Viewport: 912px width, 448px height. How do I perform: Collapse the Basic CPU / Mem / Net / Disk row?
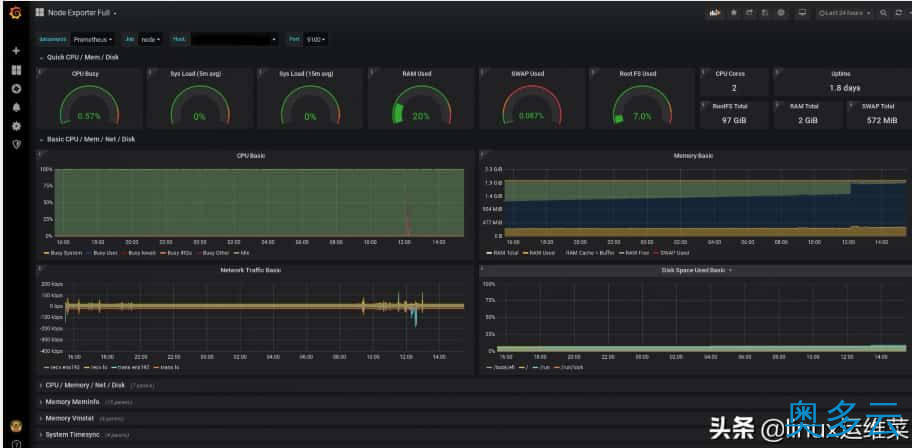pyautogui.click(x=87, y=139)
